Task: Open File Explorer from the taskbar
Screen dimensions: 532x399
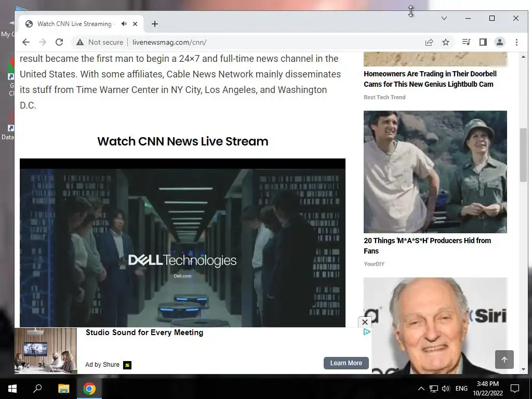Action: pyautogui.click(x=63, y=389)
